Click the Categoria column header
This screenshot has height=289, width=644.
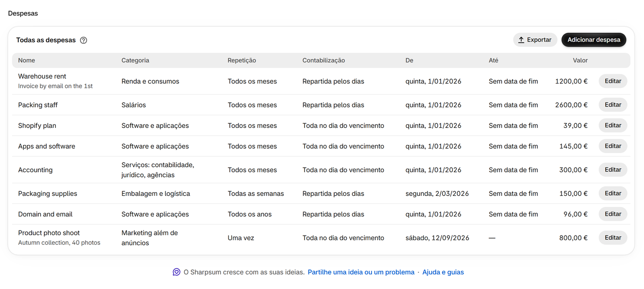pyautogui.click(x=135, y=60)
